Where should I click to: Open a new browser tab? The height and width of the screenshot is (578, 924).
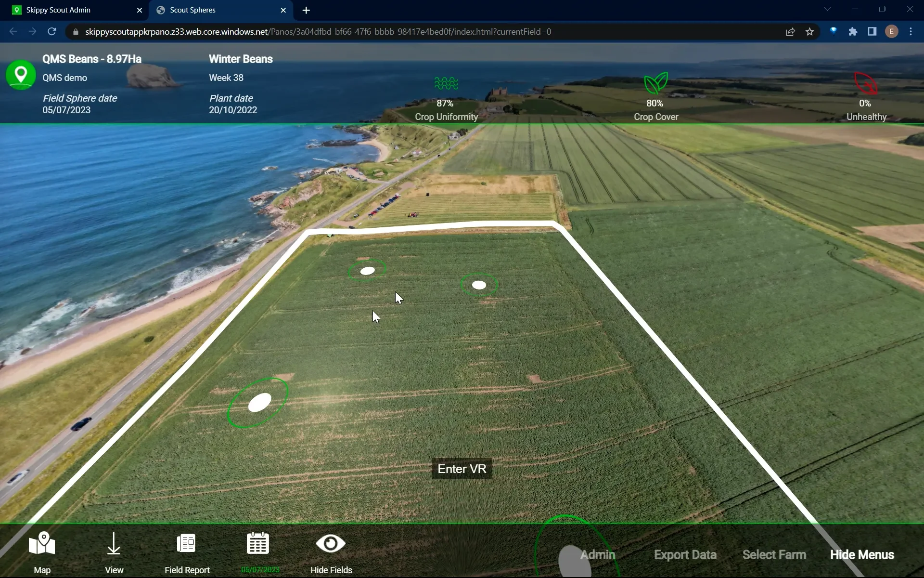tap(307, 10)
